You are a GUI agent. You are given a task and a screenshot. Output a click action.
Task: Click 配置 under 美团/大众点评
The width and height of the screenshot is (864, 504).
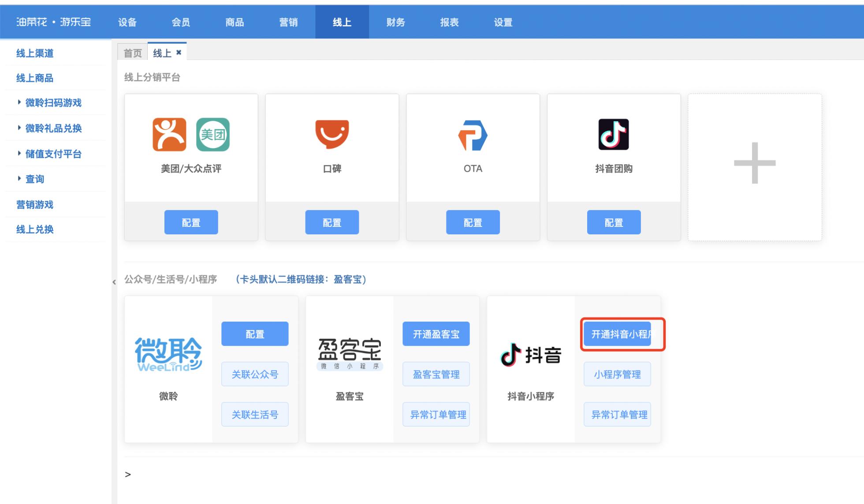(191, 222)
